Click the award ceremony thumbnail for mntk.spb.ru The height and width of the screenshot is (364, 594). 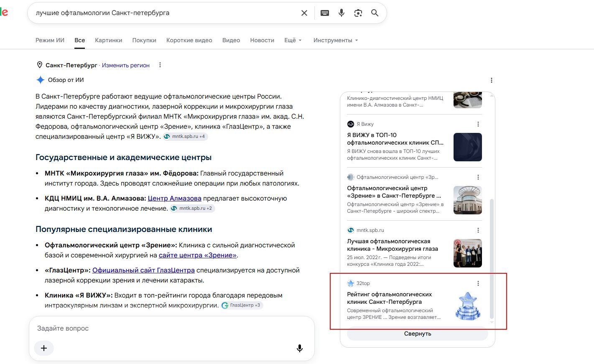pyautogui.click(x=468, y=253)
